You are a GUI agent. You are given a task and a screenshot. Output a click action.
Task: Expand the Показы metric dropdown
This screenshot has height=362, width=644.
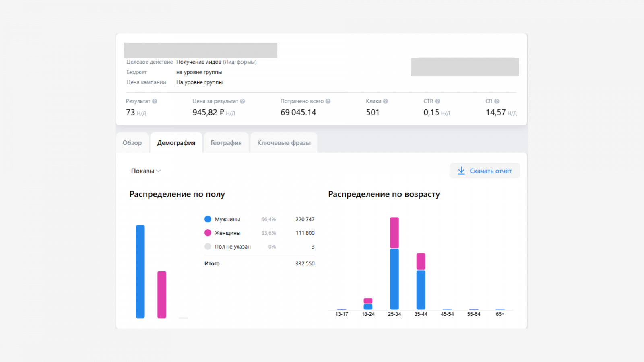[x=146, y=171]
